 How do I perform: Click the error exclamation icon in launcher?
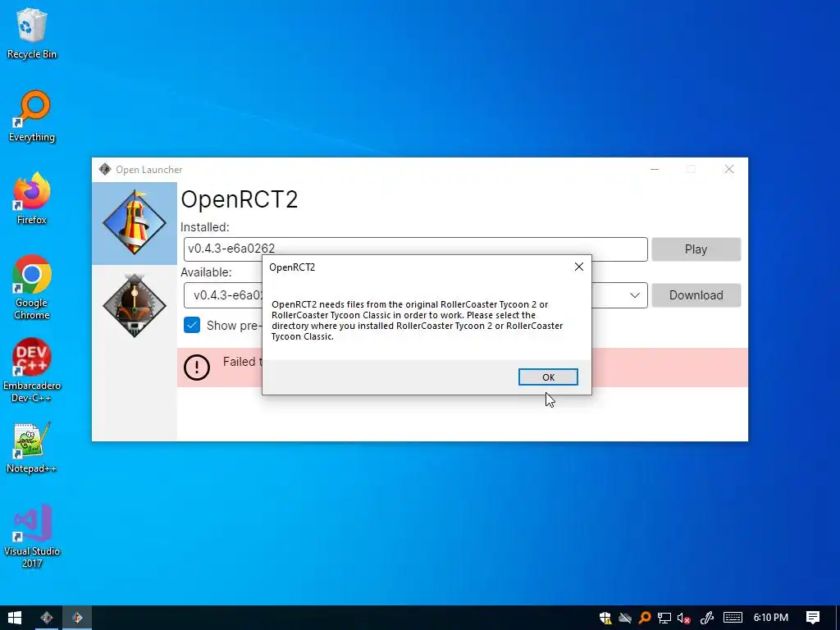197,367
